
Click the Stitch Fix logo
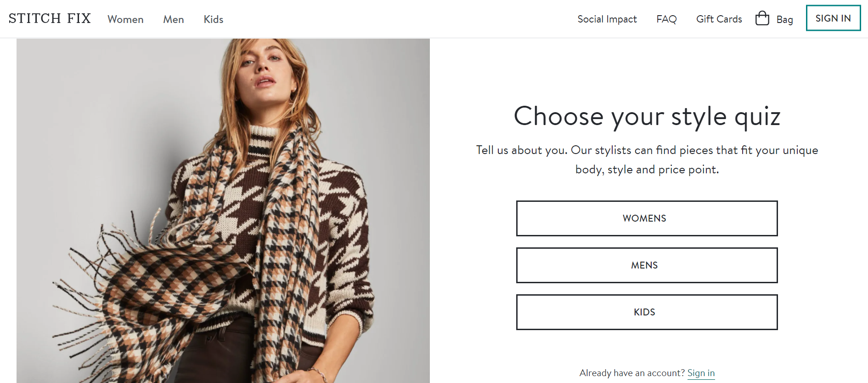click(49, 18)
